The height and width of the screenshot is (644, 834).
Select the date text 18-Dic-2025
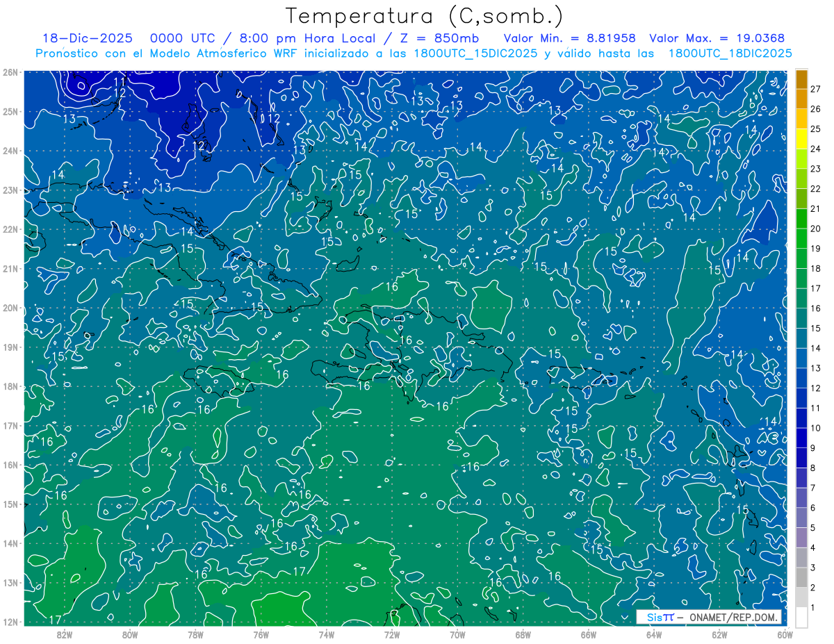point(88,38)
